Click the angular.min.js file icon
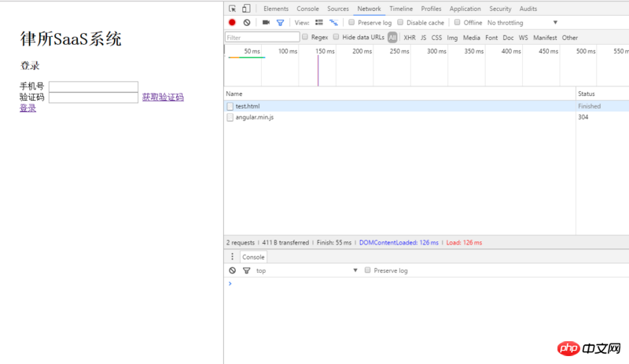The image size is (629, 364). tap(230, 117)
